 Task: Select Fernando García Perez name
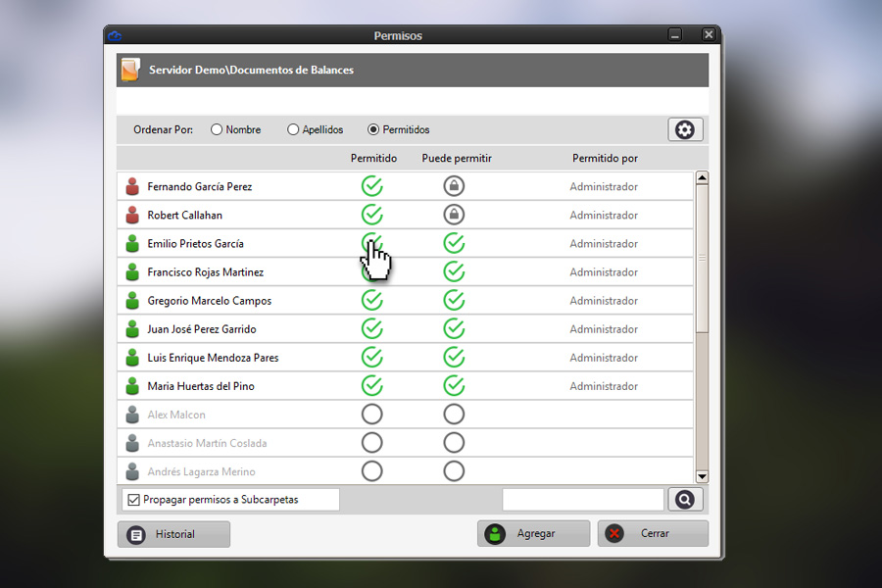200,187
